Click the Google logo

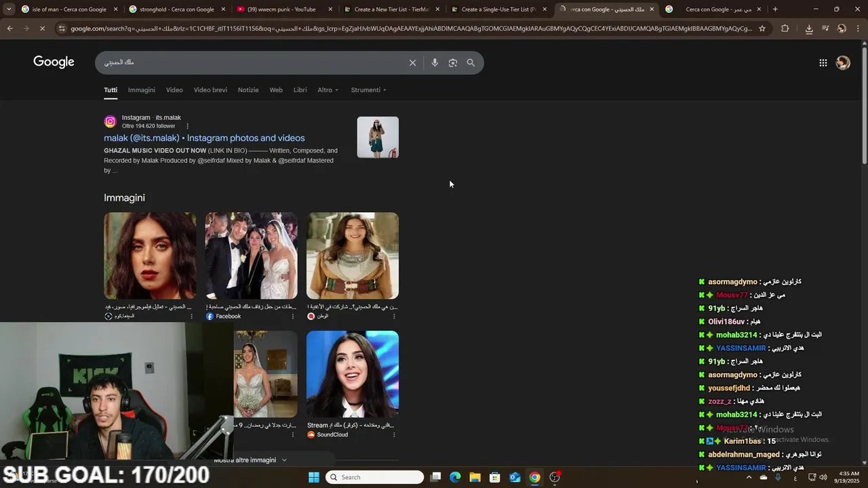pyautogui.click(x=54, y=62)
